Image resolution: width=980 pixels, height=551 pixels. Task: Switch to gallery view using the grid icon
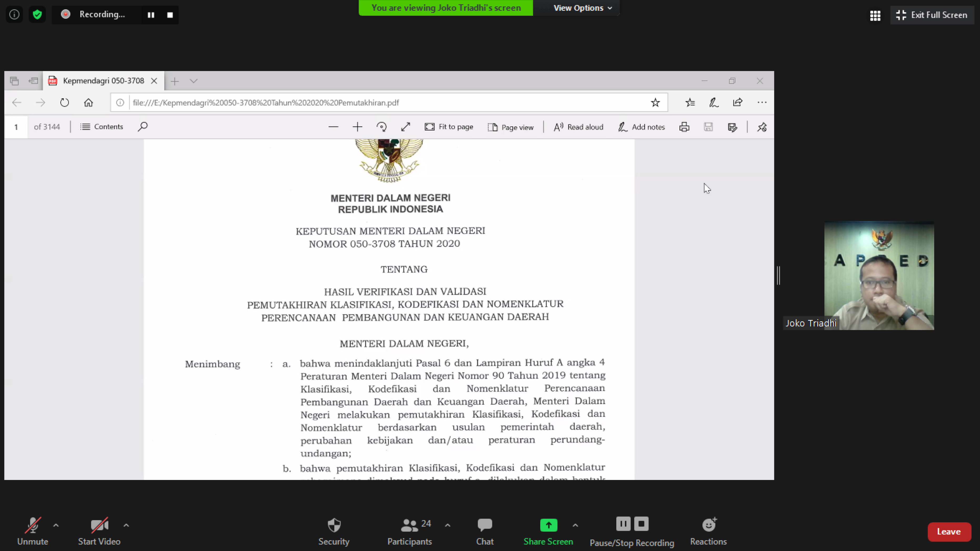point(875,15)
